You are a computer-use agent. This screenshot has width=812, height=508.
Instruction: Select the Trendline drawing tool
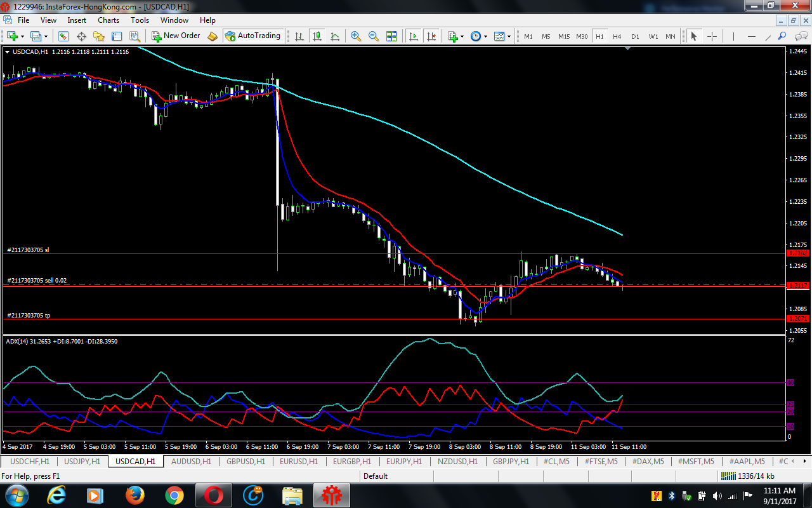[x=769, y=36]
